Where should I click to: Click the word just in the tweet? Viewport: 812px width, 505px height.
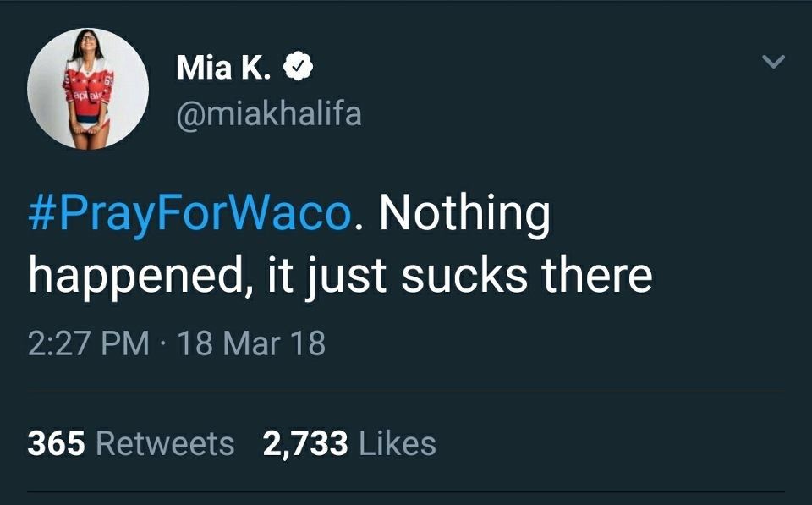click(350, 277)
